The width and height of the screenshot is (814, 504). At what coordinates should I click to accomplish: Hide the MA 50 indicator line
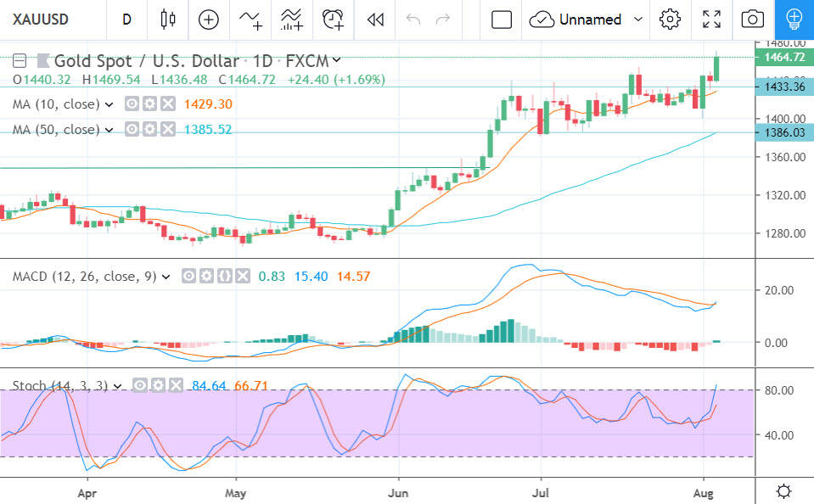tap(132, 129)
